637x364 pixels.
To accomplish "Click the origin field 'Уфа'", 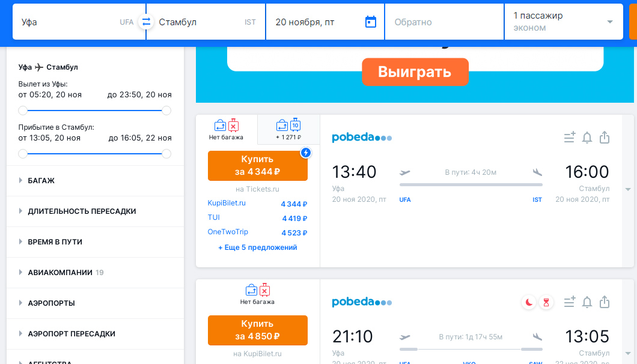I will pyautogui.click(x=79, y=22).
